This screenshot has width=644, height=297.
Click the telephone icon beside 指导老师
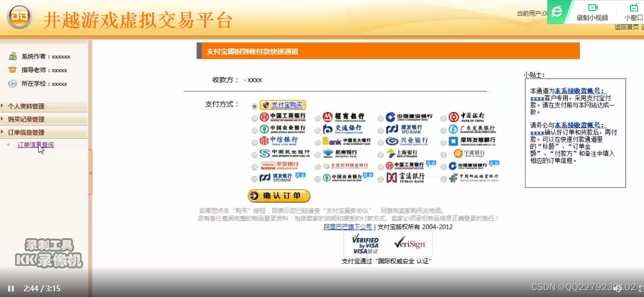tap(13, 70)
